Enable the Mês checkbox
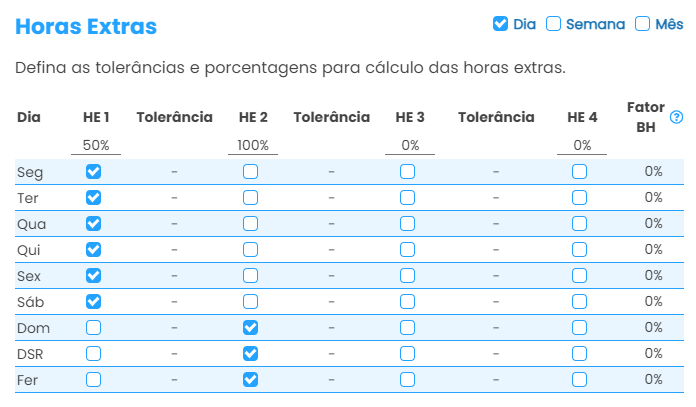Image resolution: width=696 pixels, height=407 pixels. click(x=643, y=24)
